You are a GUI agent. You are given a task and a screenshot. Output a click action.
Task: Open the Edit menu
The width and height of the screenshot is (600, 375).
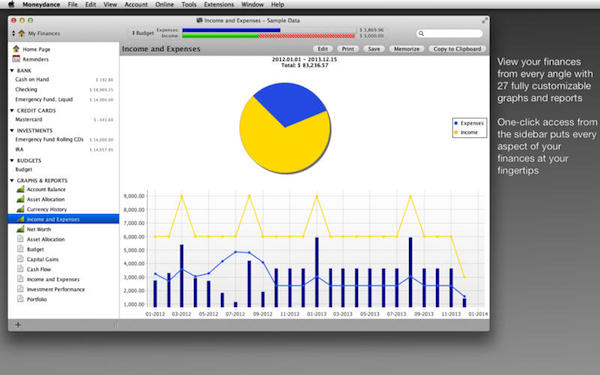click(91, 5)
